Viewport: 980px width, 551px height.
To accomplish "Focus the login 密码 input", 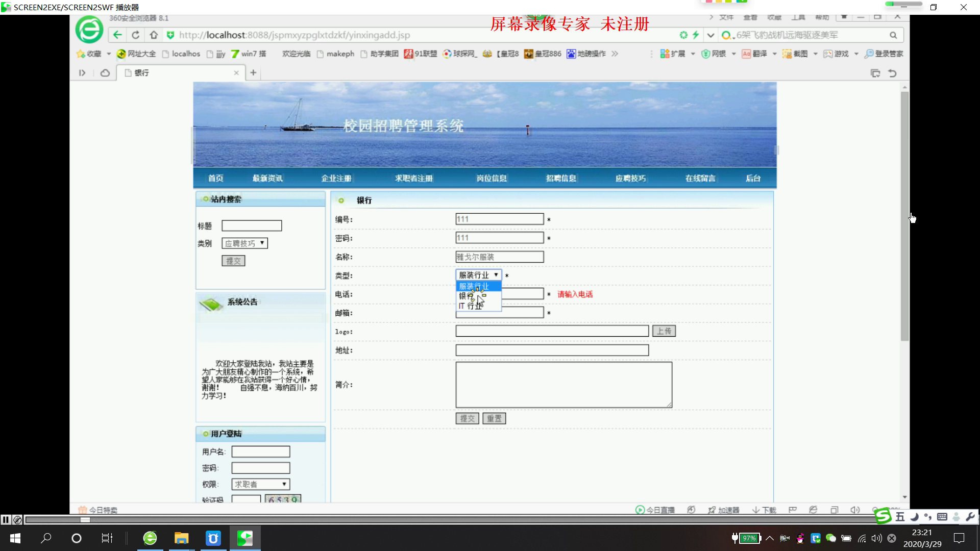I will tap(261, 468).
